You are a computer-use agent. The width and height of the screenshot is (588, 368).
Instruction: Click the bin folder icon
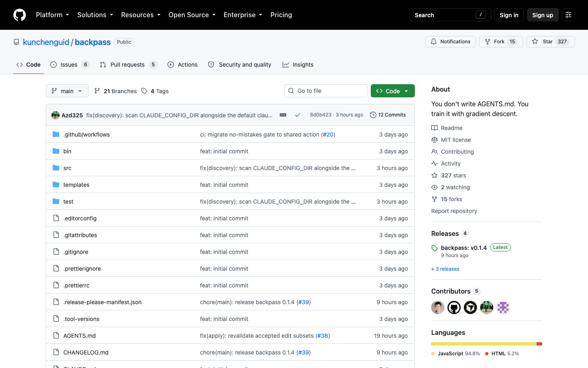pos(56,151)
